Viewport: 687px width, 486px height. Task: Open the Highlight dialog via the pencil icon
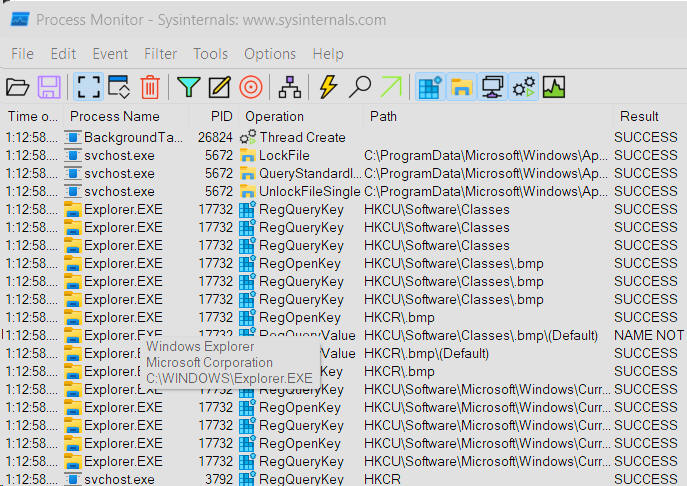pos(220,87)
